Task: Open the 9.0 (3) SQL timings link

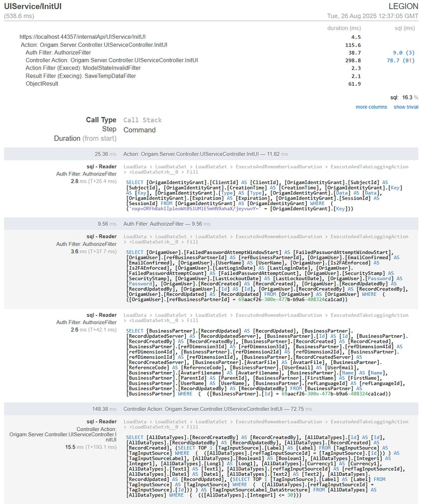Action: (x=403, y=52)
